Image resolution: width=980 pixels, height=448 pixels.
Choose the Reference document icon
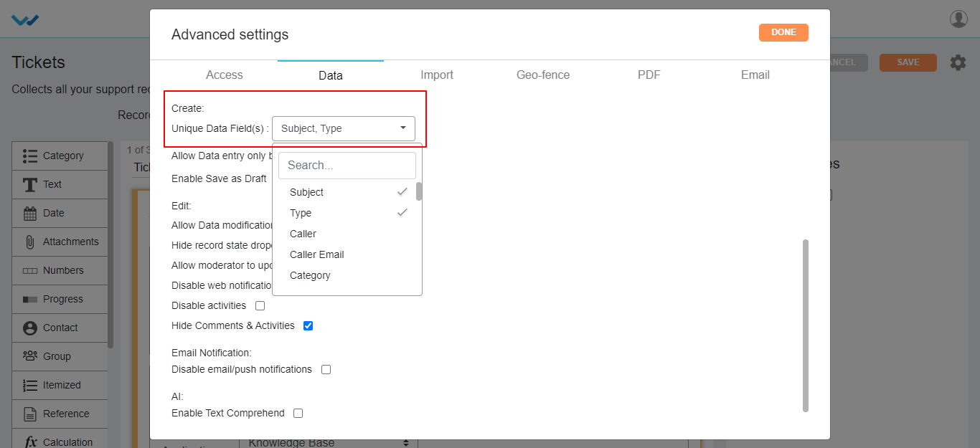pyautogui.click(x=30, y=414)
